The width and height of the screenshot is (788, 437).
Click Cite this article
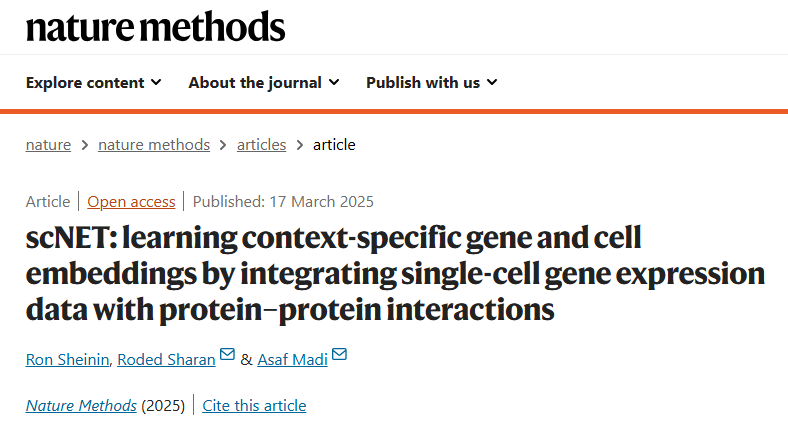click(254, 406)
